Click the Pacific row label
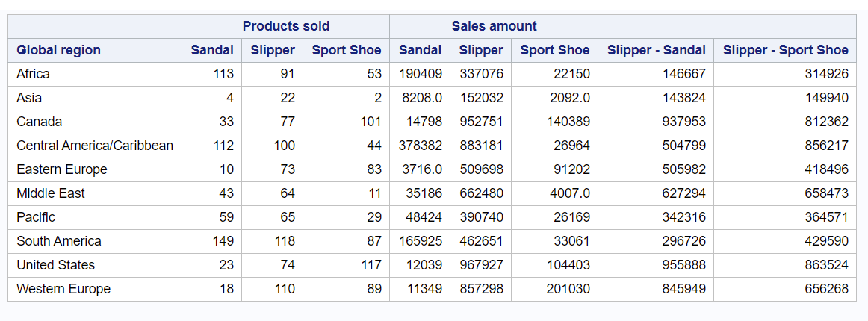The width and height of the screenshot is (868, 321). click(x=36, y=217)
